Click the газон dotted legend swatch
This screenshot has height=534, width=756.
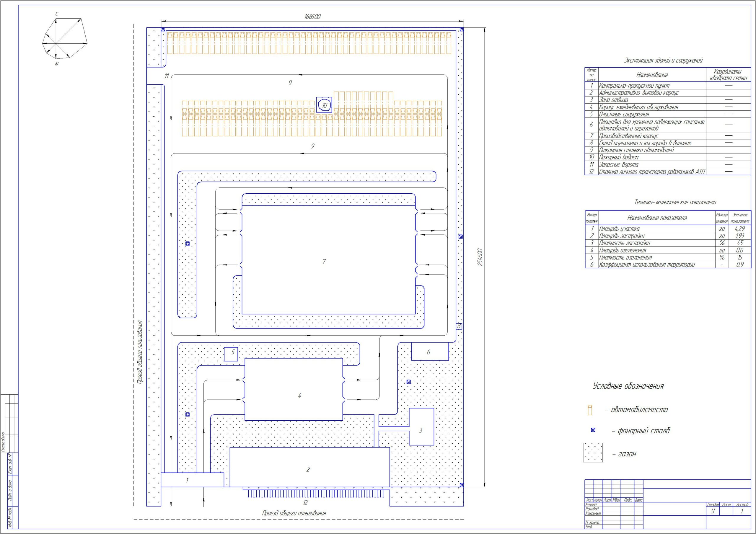pyautogui.click(x=593, y=452)
